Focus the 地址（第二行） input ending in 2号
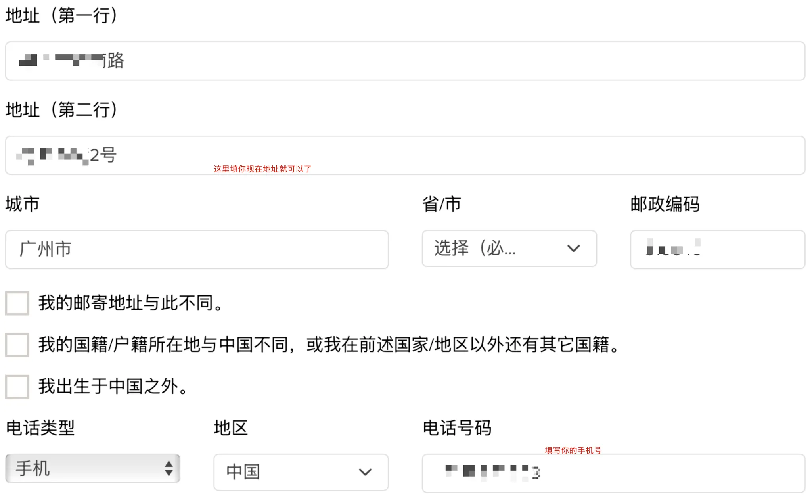 [x=404, y=155]
